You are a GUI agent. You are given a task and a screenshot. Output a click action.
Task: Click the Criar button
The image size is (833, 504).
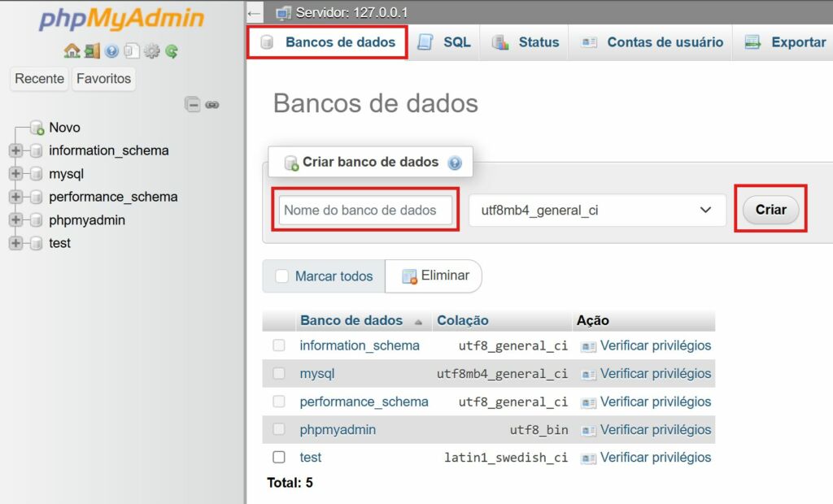pyautogui.click(x=771, y=210)
